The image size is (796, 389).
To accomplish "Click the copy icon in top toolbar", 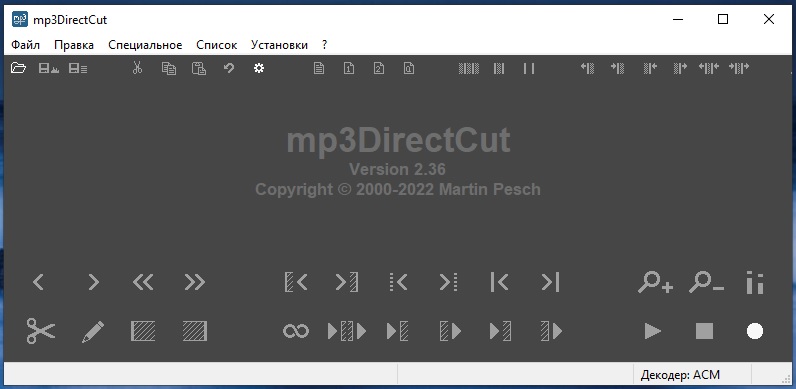I will click(169, 68).
